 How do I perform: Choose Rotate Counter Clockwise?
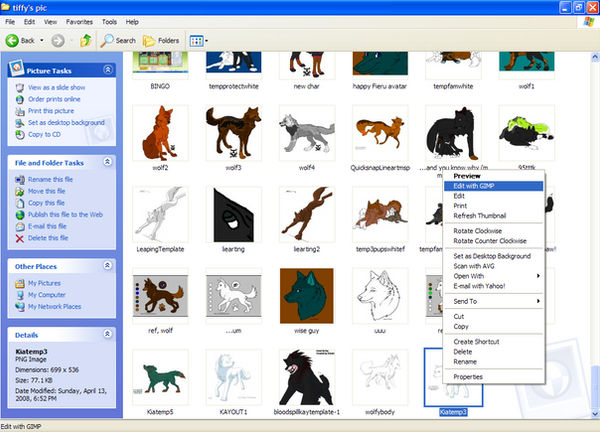(493, 241)
